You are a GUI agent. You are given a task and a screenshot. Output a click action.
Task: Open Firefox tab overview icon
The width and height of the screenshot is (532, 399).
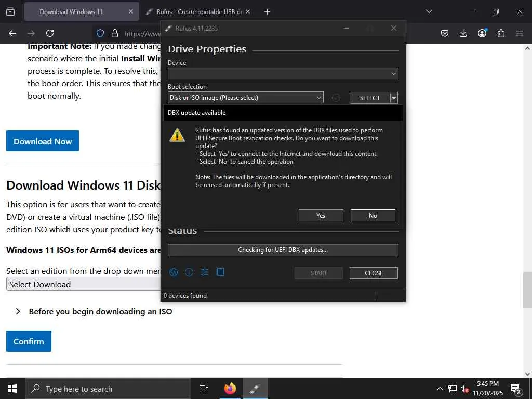(x=10, y=11)
